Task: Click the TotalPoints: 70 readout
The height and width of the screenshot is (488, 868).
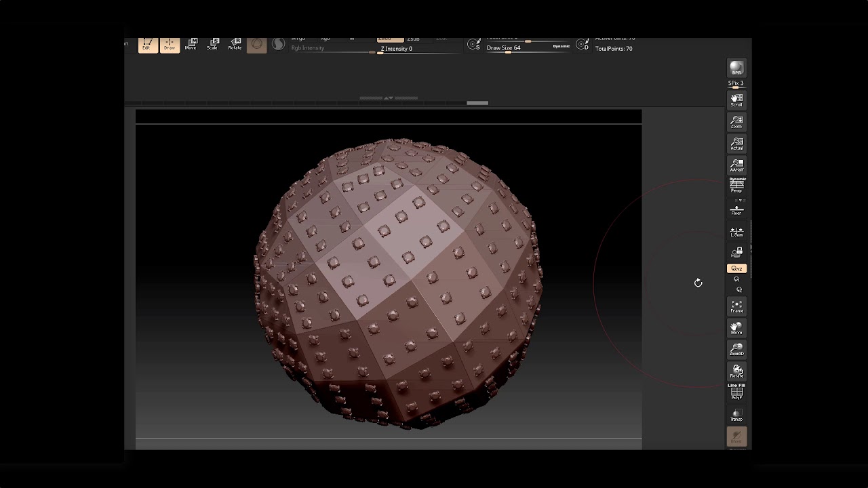Action: point(614,49)
